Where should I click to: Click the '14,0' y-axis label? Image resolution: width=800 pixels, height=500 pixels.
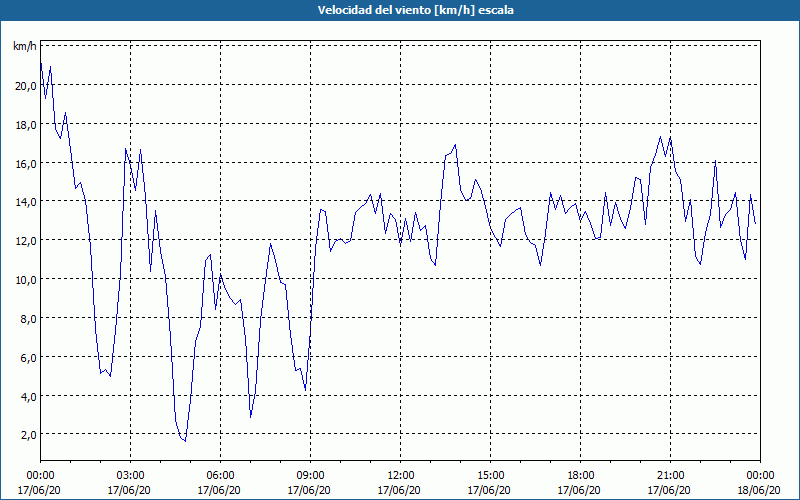pyautogui.click(x=26, y=202)
